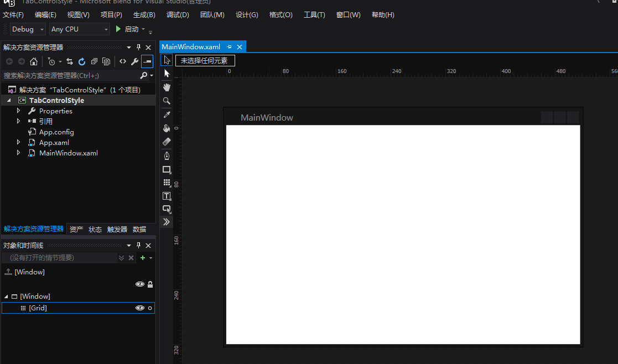618x364 pixels.
Task: Collapse [Window] in Objects and Timeline
Action: click(6, 297)
